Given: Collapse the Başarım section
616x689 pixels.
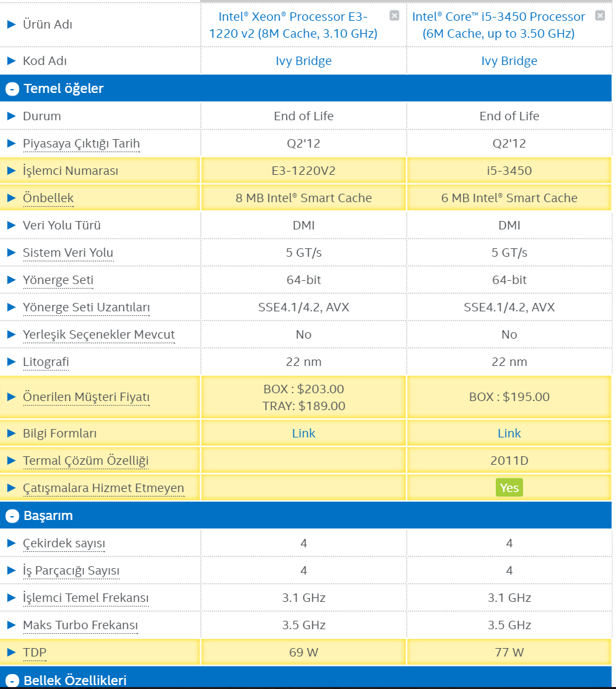Looking at the screenshot, I should tap(12, 516).
